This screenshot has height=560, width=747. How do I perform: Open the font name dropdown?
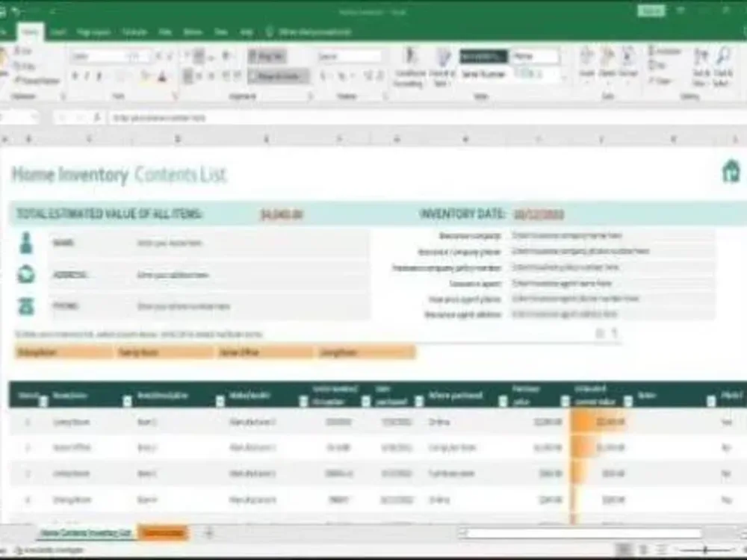[x=99, y=57]
